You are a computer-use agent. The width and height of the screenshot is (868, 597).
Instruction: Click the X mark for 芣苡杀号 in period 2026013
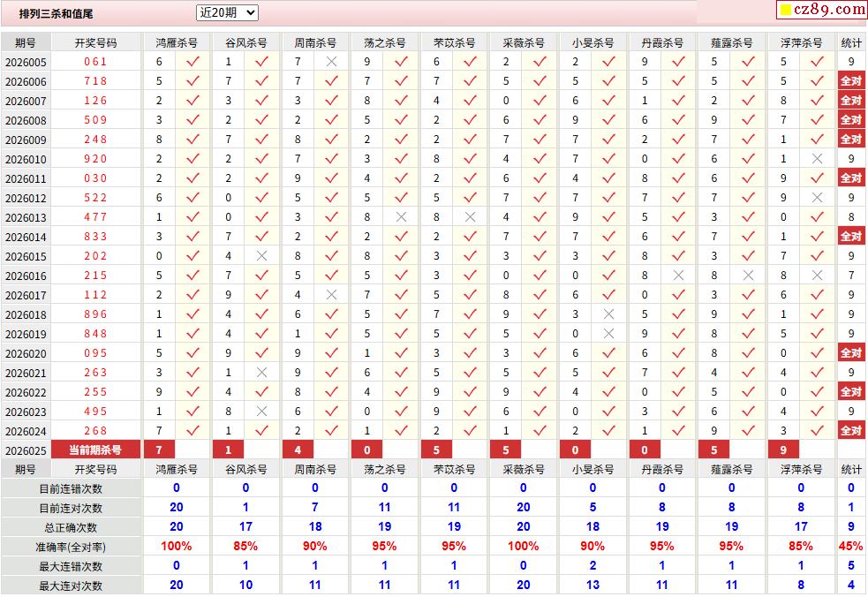pos(471,217)
